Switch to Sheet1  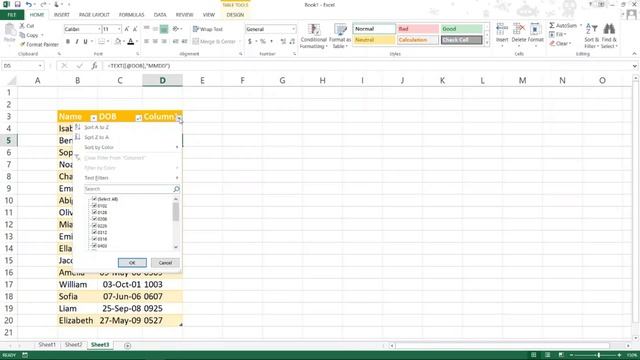[47, 345]
